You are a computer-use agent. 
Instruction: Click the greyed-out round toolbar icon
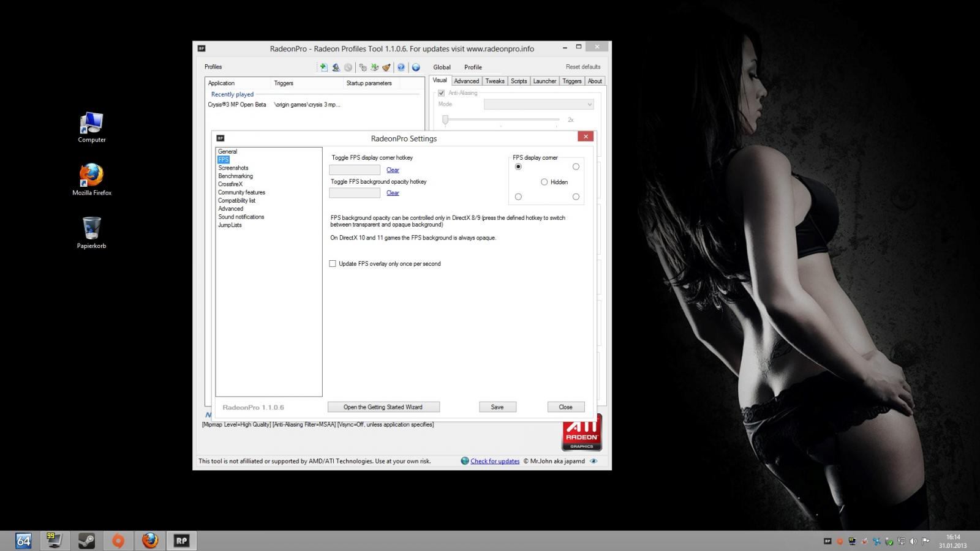coord(348,67)
